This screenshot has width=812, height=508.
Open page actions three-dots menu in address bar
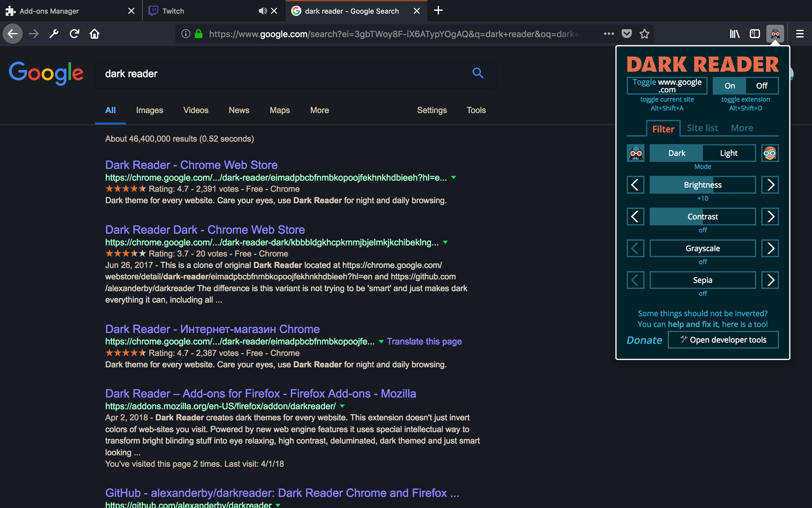point(609,34)
